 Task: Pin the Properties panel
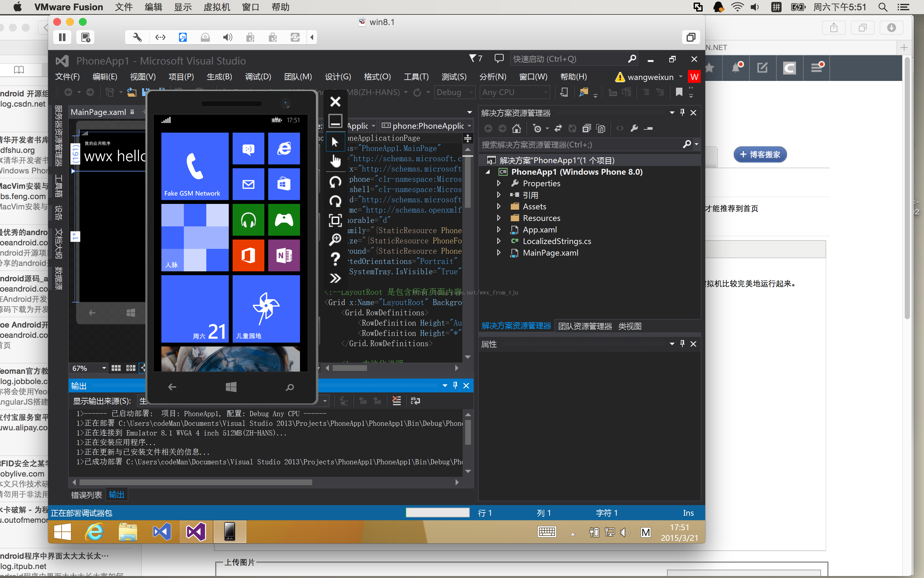pos(682,344)
